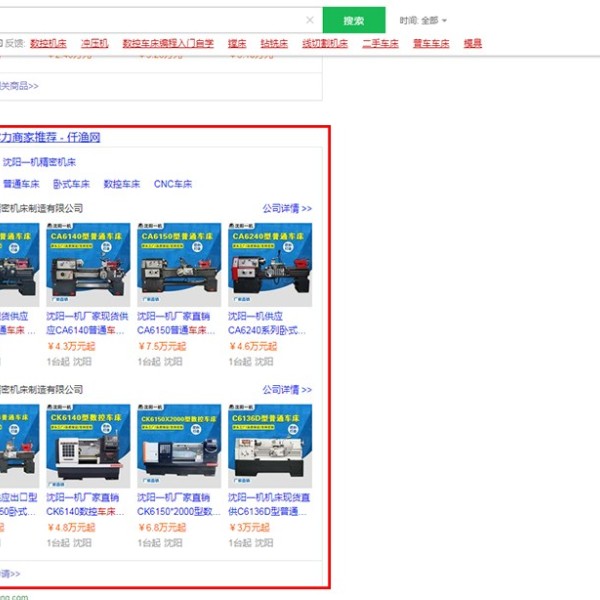This screenshot has width=600, height=600.
Task: Open the 商家推荐 - 仟渔网 result title
Action: click(50, 137)
